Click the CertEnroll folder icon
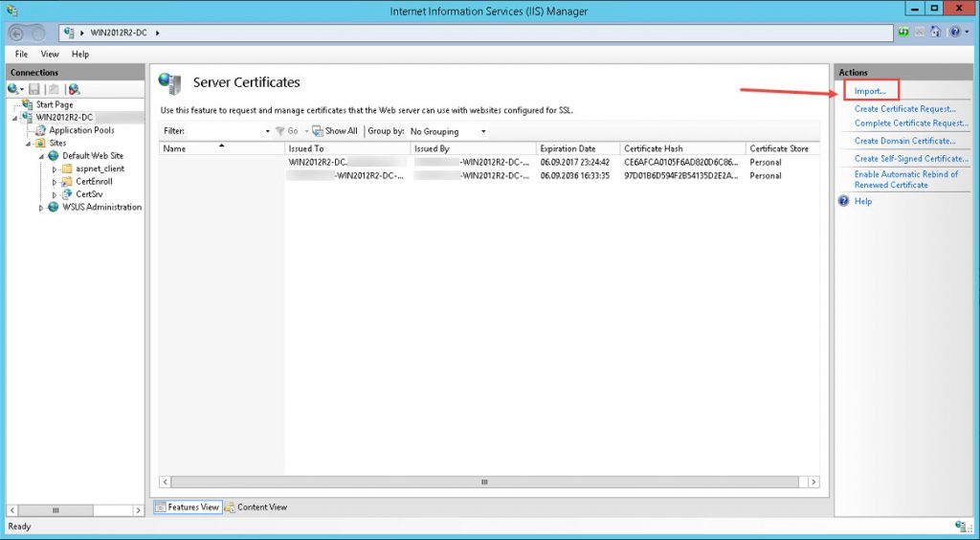 click(x=67, y=181)
